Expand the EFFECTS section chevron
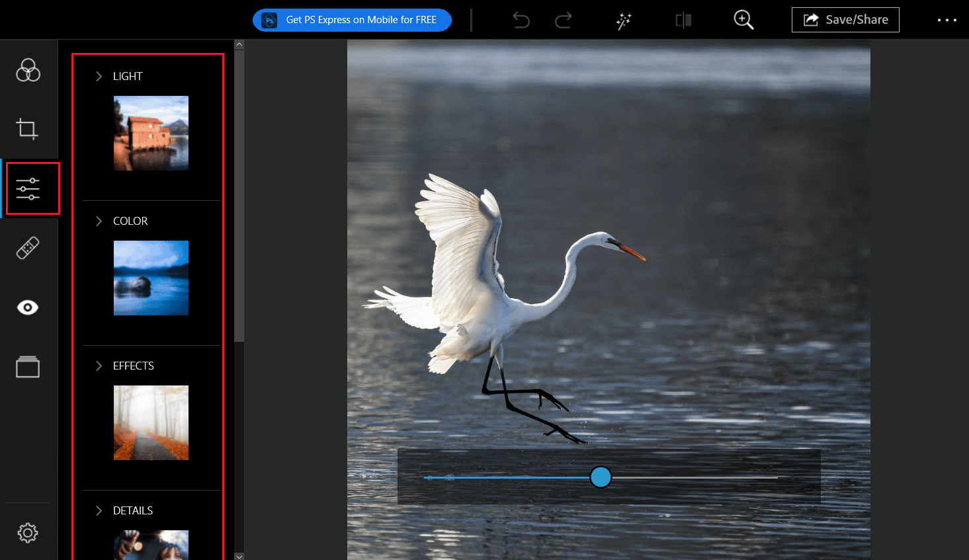 pyautogui.click(x=99, y=366)
